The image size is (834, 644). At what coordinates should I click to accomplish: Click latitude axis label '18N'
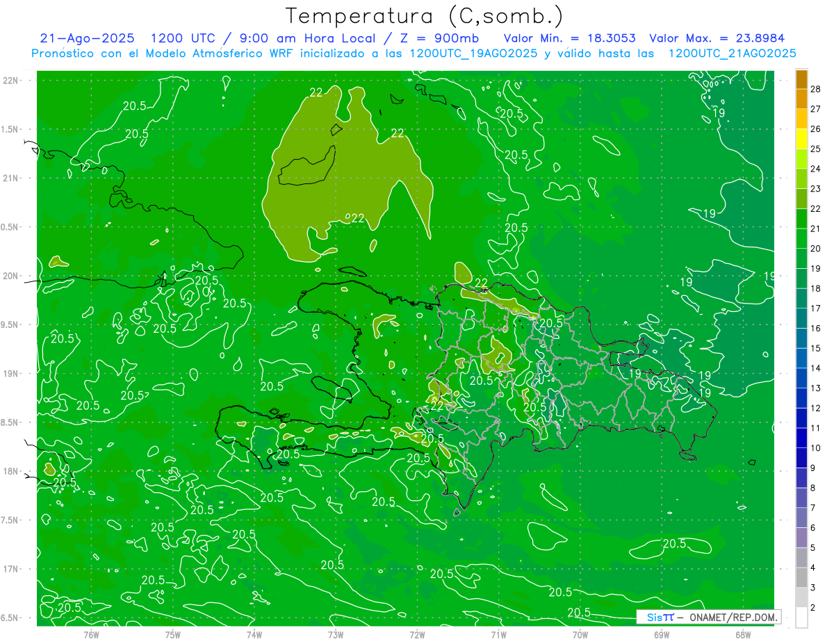pos(10,471)
